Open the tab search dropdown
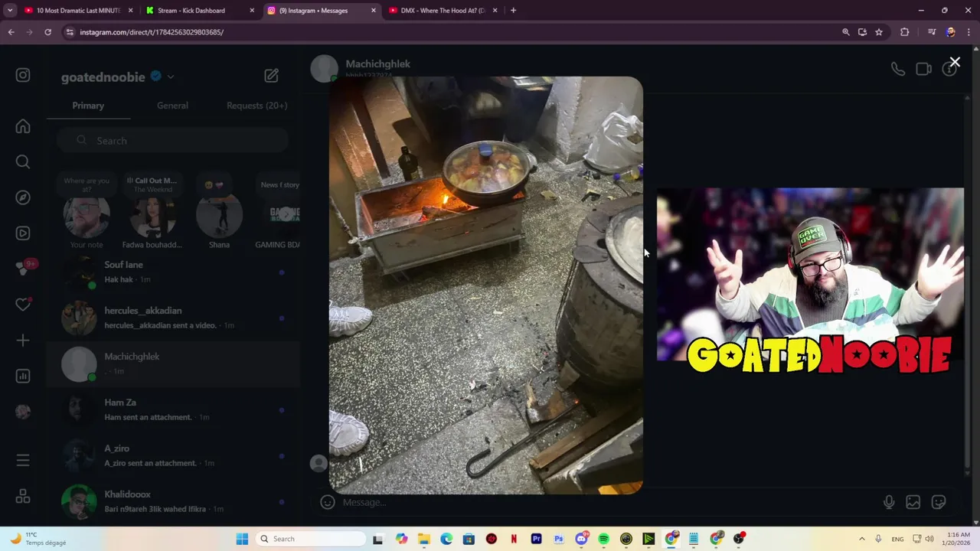The height and width of the screenshot is (551, 980). coord(10,11)
